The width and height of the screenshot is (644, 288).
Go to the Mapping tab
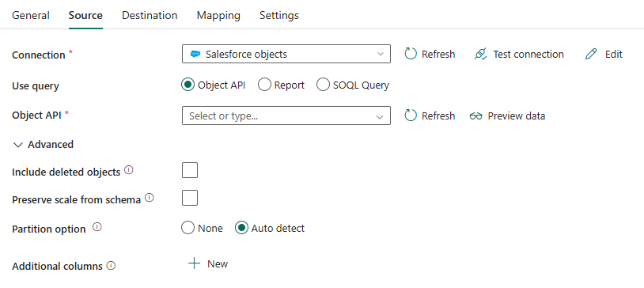pyautogui.click(x=218, y=15)
